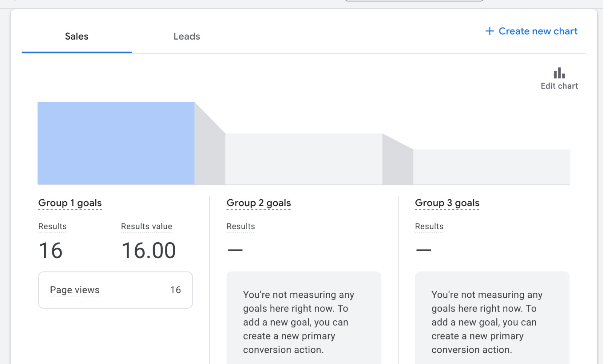This screenshot has height=364, width=603.
Task: Click the Results label under Group 2
Action: tap(240, 226)
